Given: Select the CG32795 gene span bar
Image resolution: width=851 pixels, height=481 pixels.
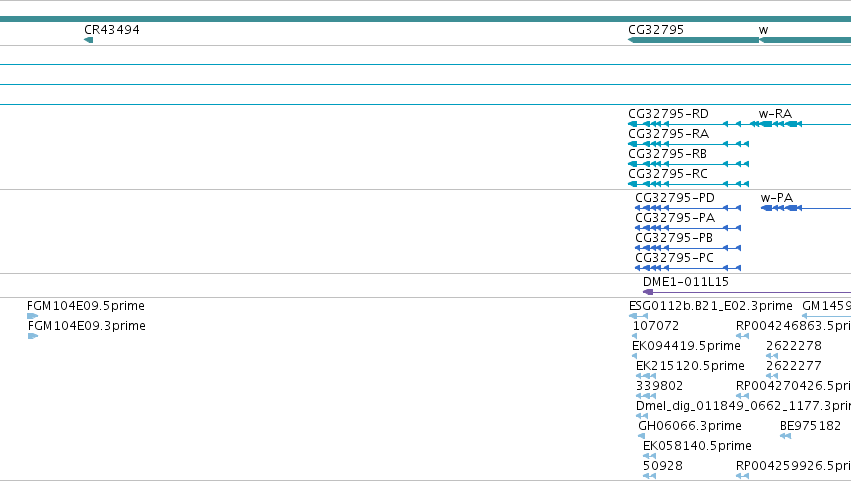Looking at the screenshot, I should 693,40.
